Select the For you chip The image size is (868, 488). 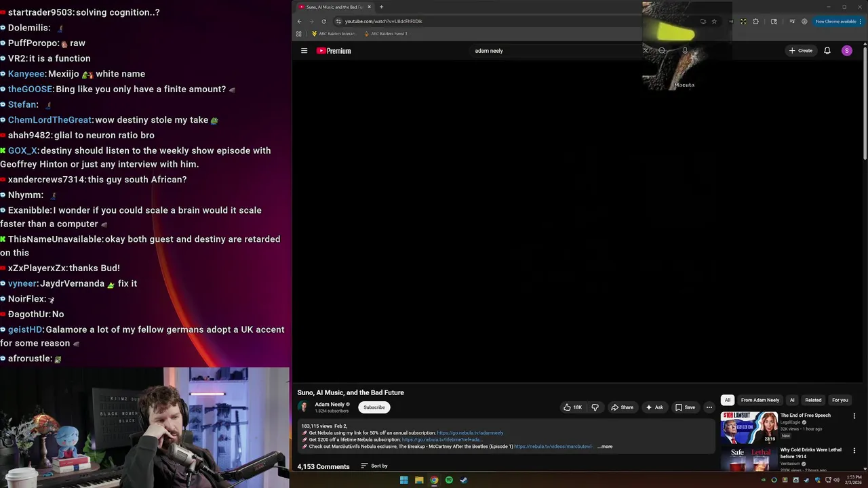[840, 400]
